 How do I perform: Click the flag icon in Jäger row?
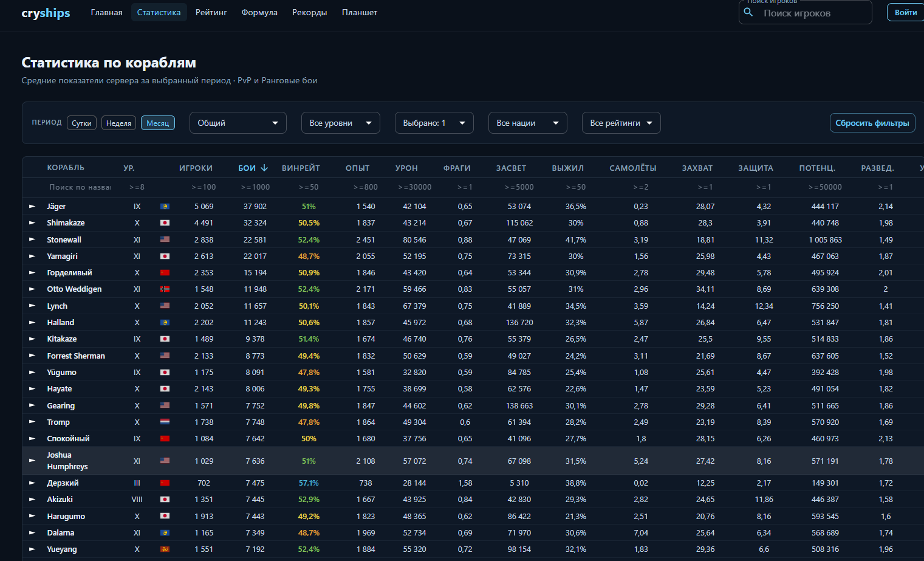click(165, 207)
